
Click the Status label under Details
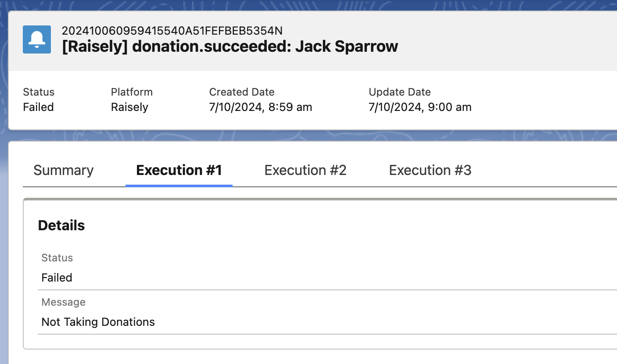(x=57, y=258)
